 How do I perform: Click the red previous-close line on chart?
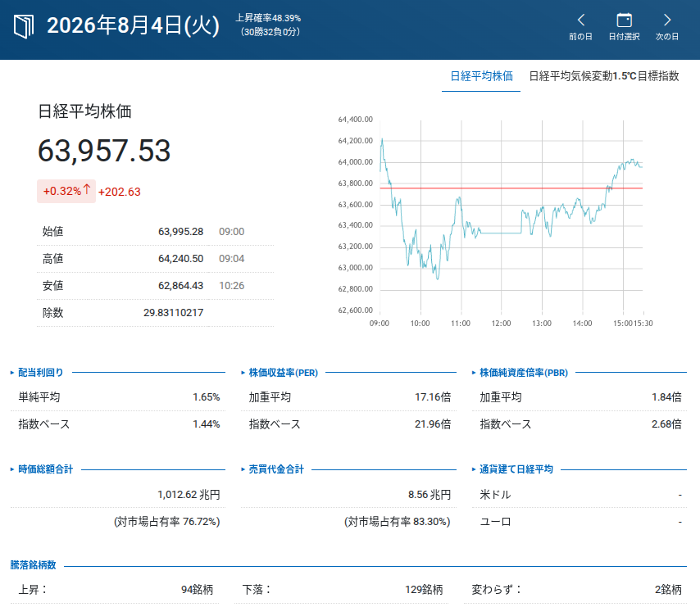(x=511, y=188)
